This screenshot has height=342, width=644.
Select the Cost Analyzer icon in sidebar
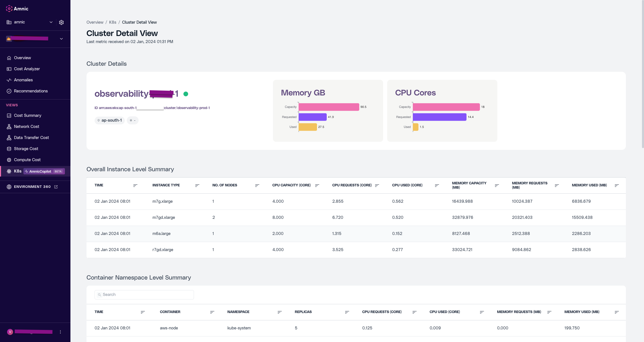pos(9,69)
